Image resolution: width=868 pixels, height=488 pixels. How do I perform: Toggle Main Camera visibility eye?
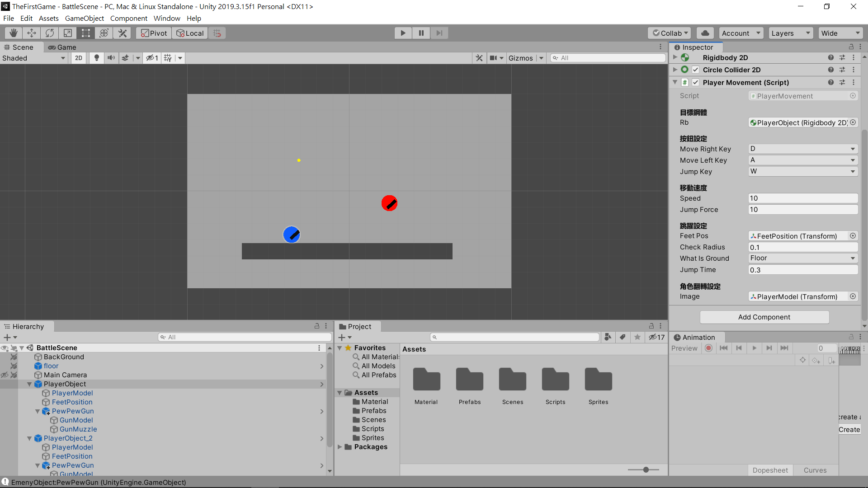[5, 375]
